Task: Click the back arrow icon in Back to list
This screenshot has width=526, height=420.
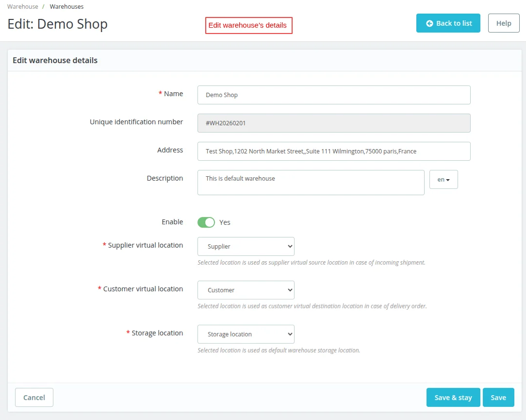Action: tap(429, 23)
